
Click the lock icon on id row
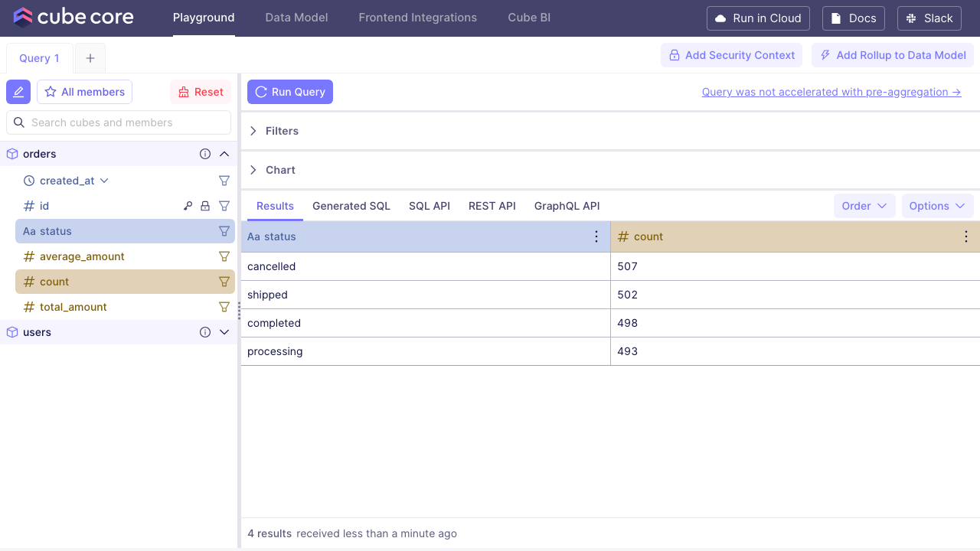click(205, 206)
